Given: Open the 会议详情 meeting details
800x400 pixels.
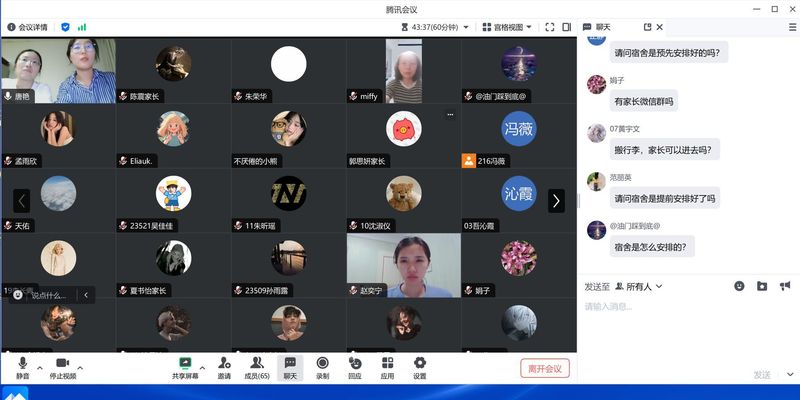Looking at the screenshot, I should [27, 27].
